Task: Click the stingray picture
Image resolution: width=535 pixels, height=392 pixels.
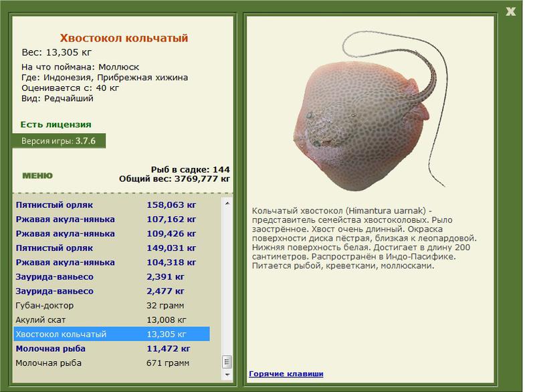Action: tap(370, 111)
